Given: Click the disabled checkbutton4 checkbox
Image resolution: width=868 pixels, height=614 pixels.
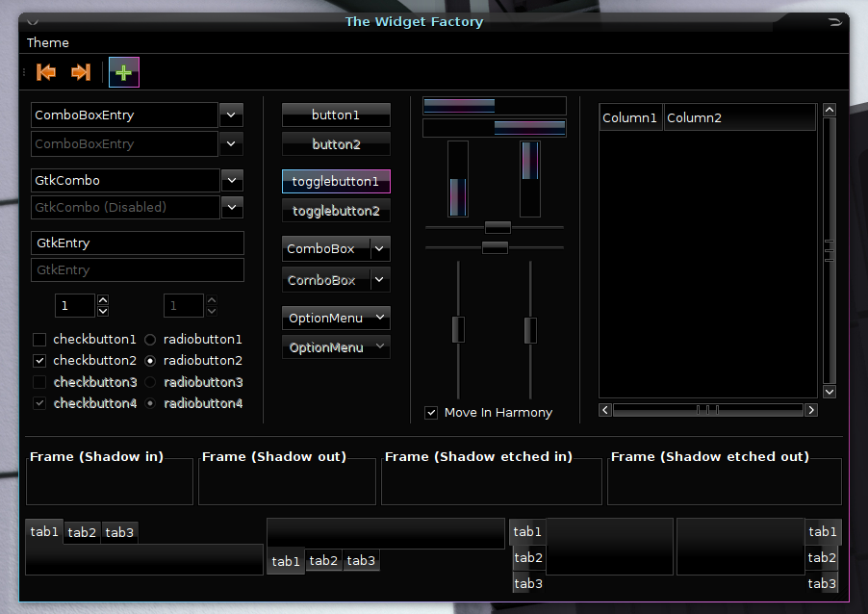Looking at the screenshot, I should tap(39, 403).
